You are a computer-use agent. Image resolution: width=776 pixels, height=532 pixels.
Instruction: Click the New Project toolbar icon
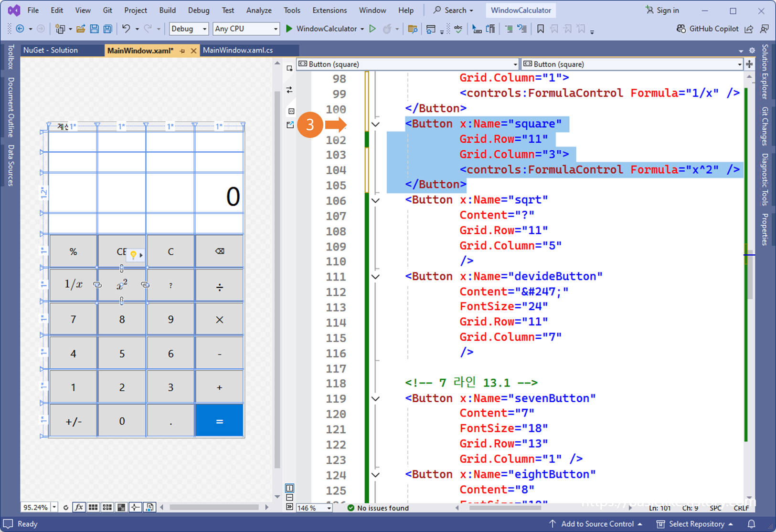click(x=60, y=29)
